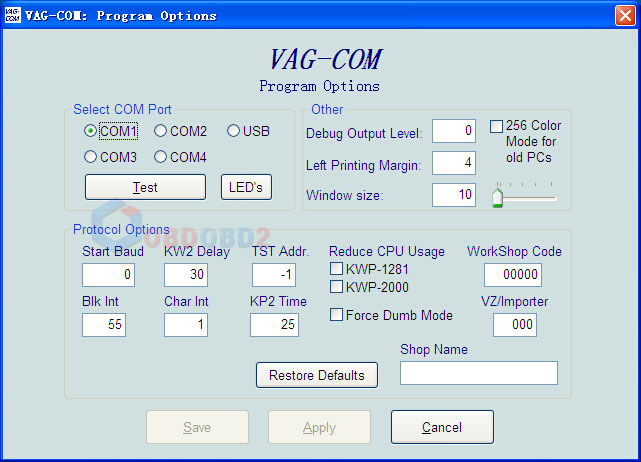Screen dimensions: 641x462
Task: Select the COM2 port option
Action: point(160,131)
